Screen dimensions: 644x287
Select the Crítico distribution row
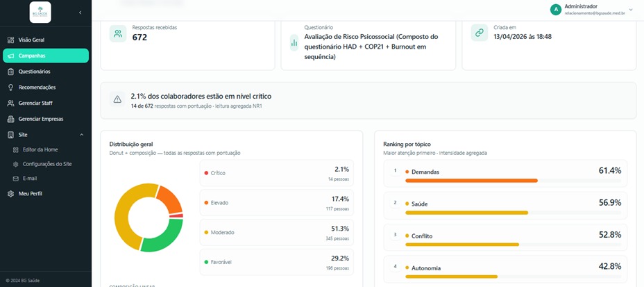click(276, 173)
